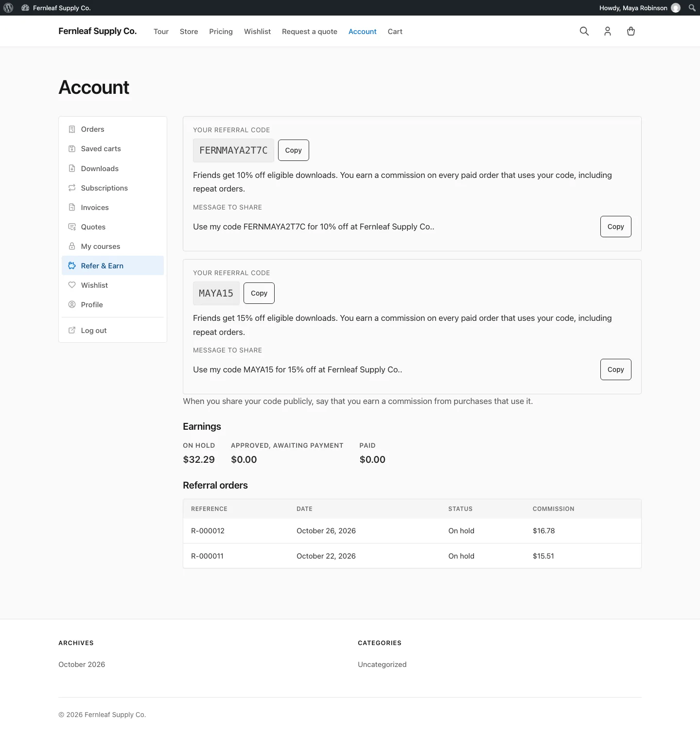The image size is (700, 736).
Task: Open Request a quote in navigation
Action: 310,32
